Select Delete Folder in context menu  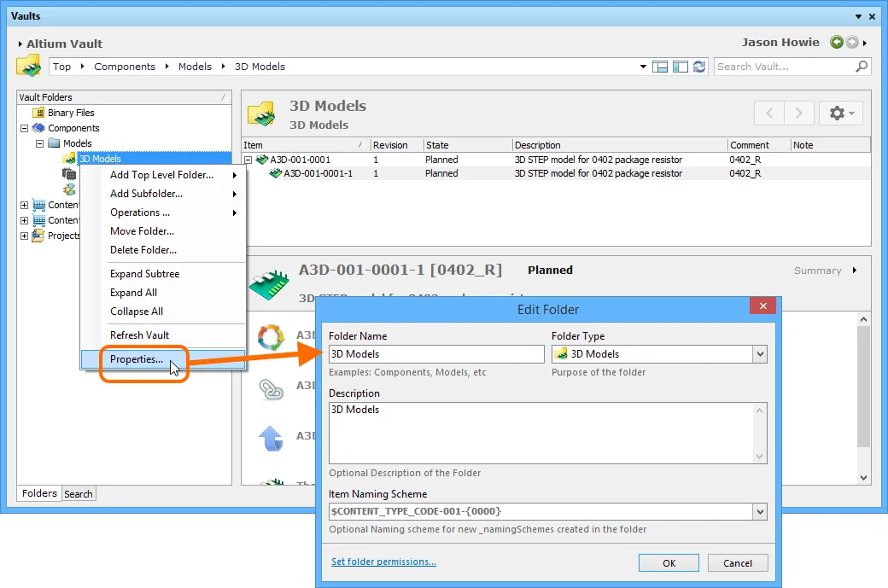tap(163, 249)
